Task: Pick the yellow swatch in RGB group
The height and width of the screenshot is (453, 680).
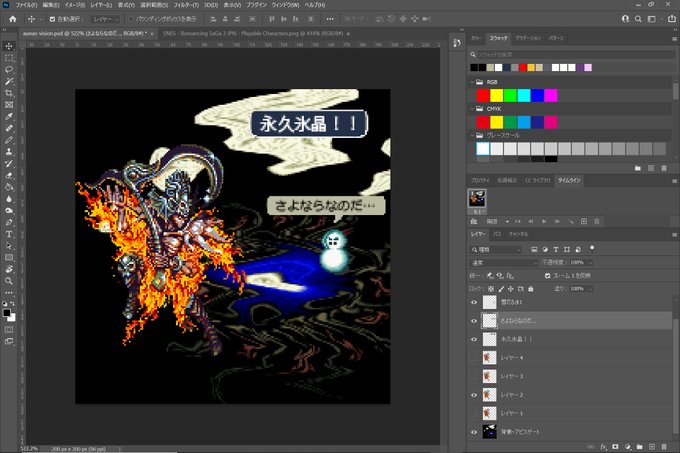Action: [x=496, y=95]
